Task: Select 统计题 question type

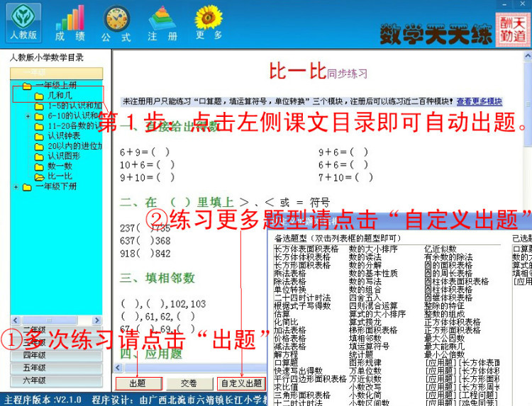Action: [x=361, y=355]
